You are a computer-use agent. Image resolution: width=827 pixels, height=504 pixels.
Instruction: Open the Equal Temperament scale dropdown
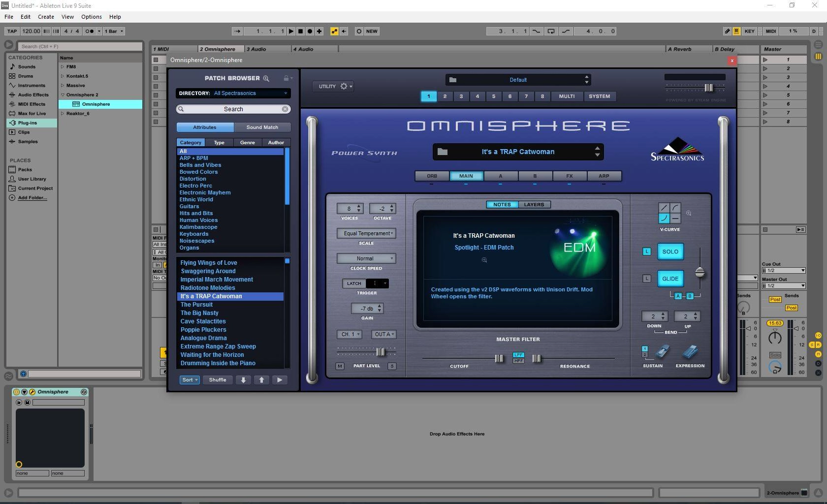[x=366, y=233]
